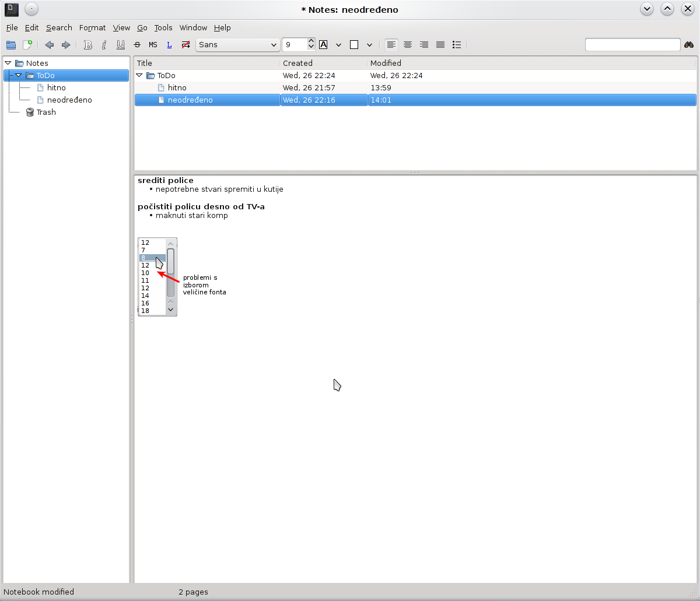Open the text color dropdown arrow
Viewport: 700px width, 601px height.
pyautogui.click(x=338, y=45)
